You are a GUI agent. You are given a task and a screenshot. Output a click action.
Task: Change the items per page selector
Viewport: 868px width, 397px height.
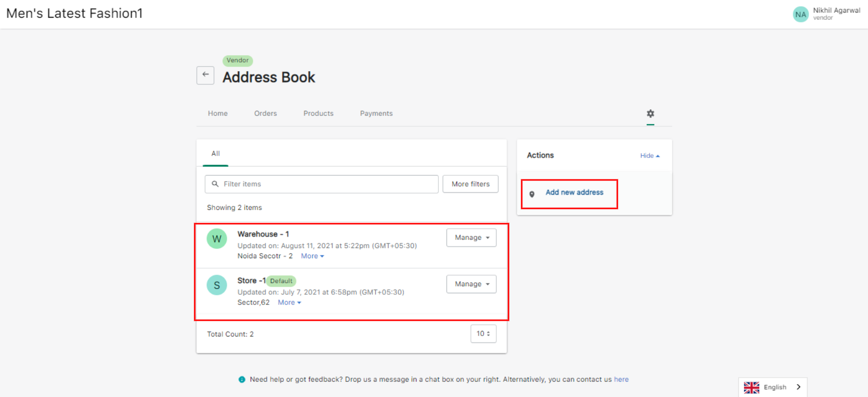coord(483,333)
